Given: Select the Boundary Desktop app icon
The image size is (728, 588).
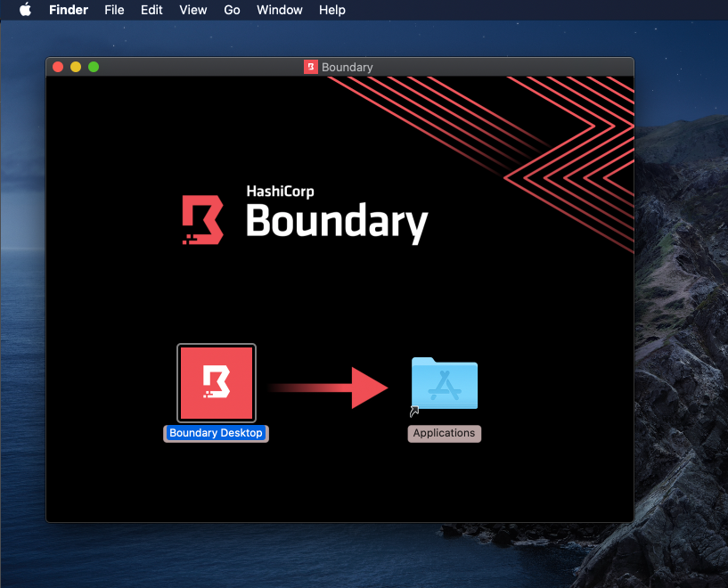Looking at the screenshot, I should [217, 383].
